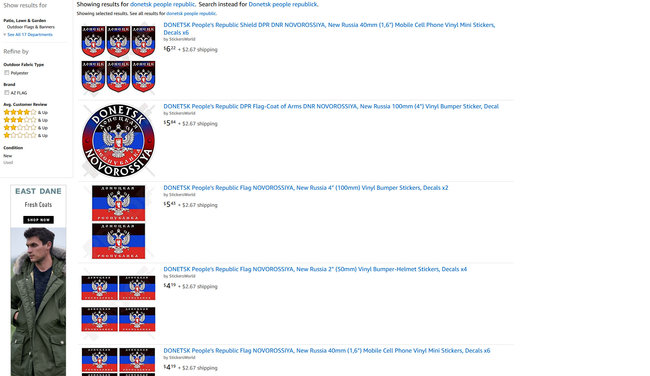Select 2 stars & Up review filter
The image size is (650, 376).
(x=25, y=128)
